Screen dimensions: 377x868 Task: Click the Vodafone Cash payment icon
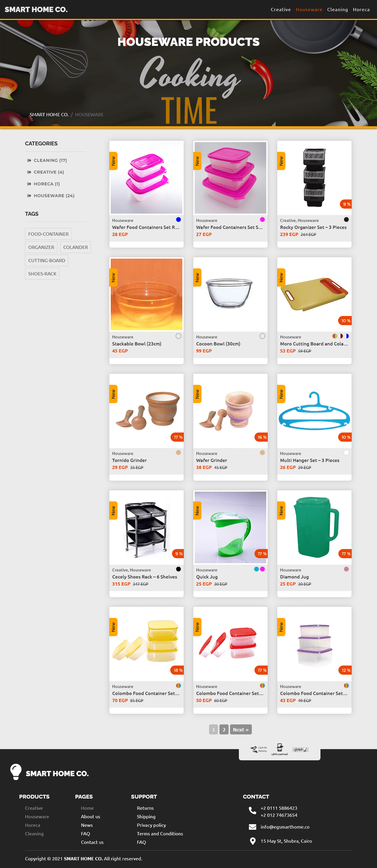tap(280, 749)
